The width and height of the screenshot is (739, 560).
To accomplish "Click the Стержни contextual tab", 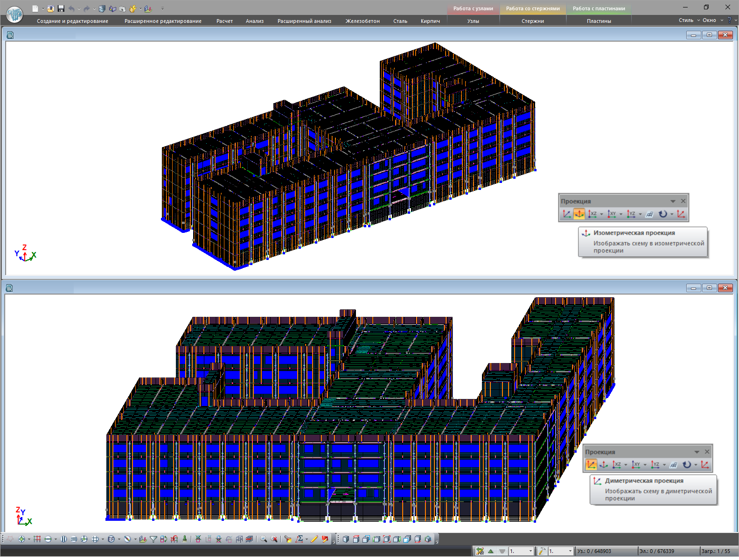I will pyautogui.click(x=533, y=21).
